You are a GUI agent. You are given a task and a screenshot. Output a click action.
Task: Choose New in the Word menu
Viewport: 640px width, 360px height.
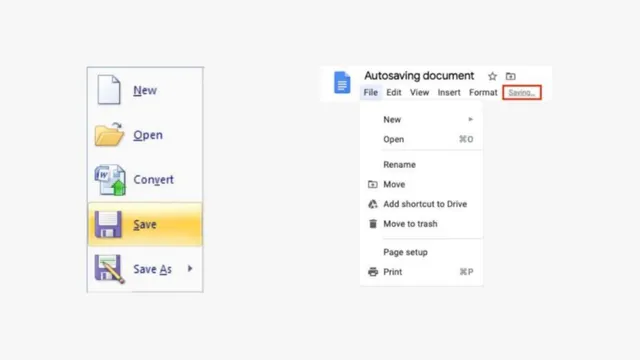(145, 90)
